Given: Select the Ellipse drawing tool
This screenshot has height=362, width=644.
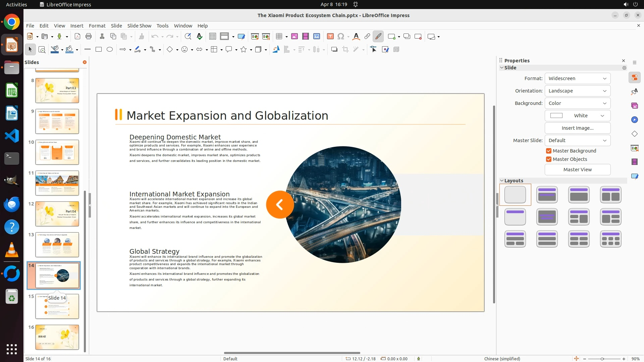Looking at the screenshot, I should tap(110, 50).
